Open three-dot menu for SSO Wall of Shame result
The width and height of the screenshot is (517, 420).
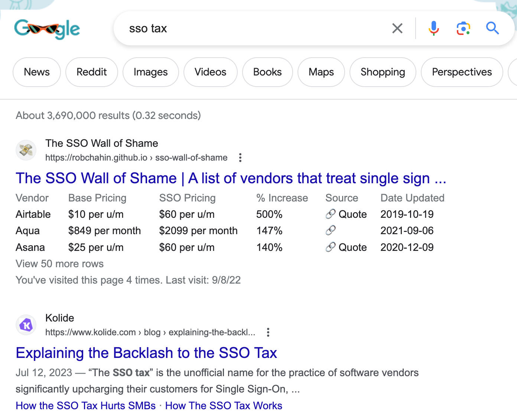click(x=240, y=158)
